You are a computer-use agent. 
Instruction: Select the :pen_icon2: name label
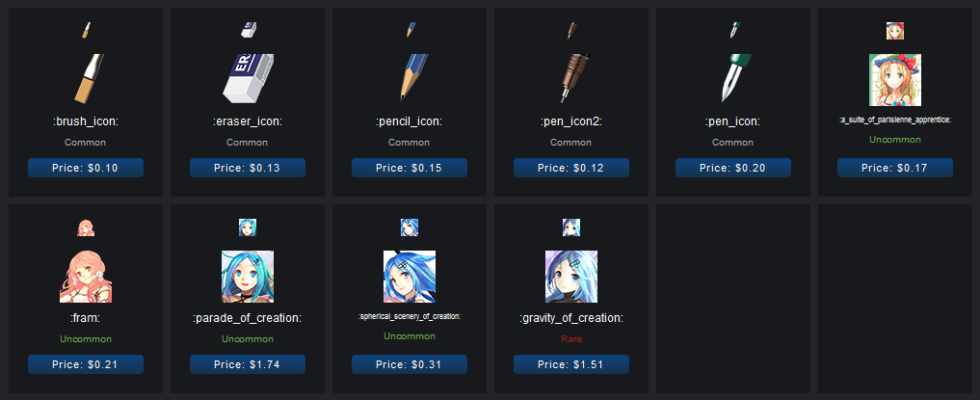coord(571,121)
